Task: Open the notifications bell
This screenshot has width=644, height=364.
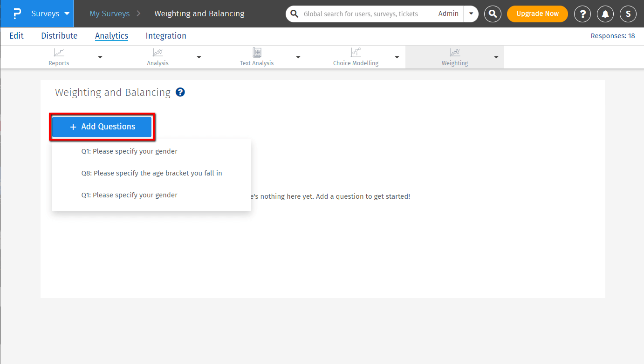Action: pos(605,14)
